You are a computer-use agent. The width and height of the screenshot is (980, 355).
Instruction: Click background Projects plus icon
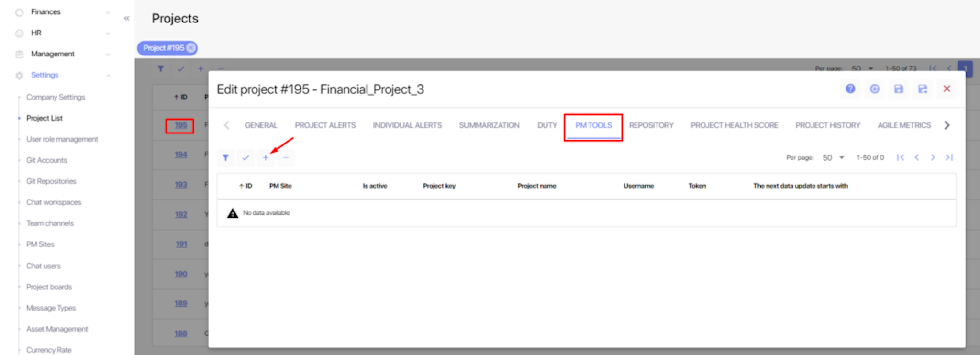pos(201,69)
